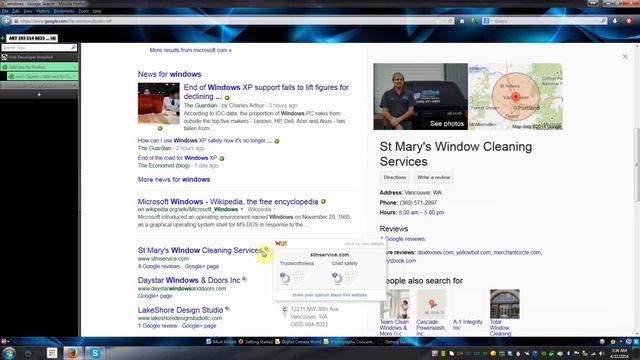Reload the page with the refresh icon
This screenshot has height=360, width=640.
450,21
